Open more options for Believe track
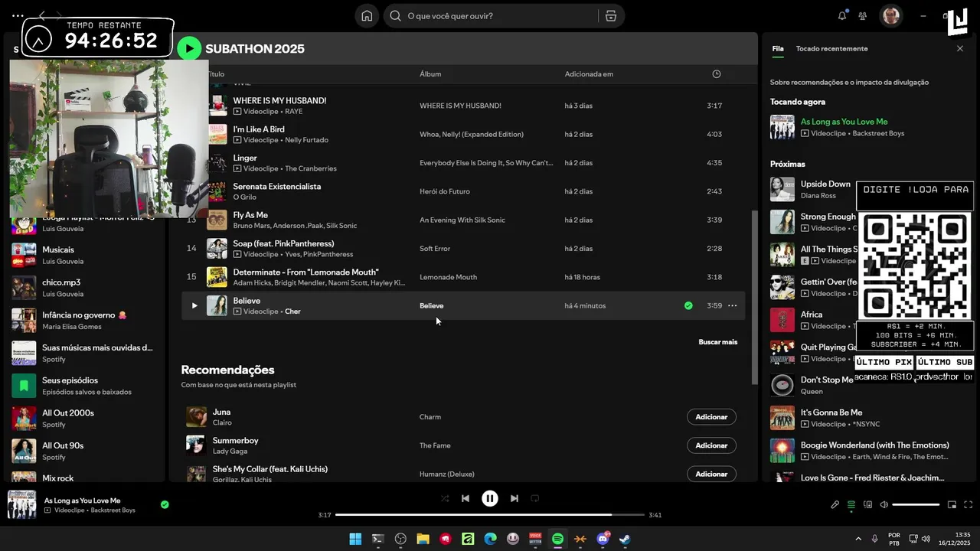The width and height of the screenshot is (980, 551). tap(733, 305)
